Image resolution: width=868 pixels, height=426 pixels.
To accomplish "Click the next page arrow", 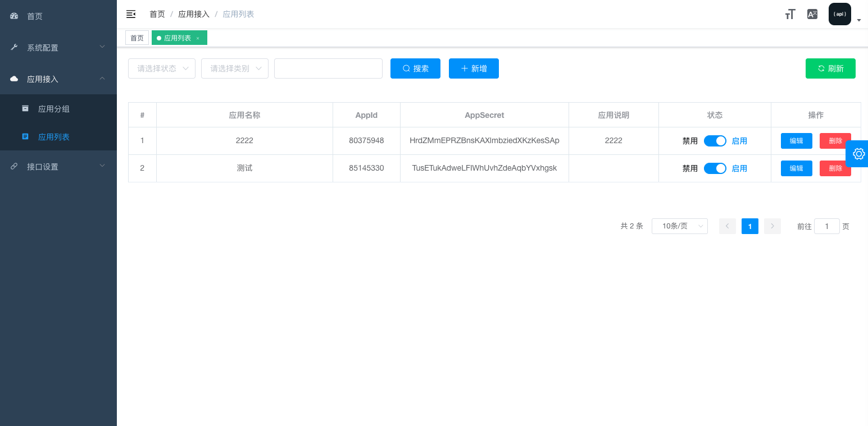I will tap(772, 226).
